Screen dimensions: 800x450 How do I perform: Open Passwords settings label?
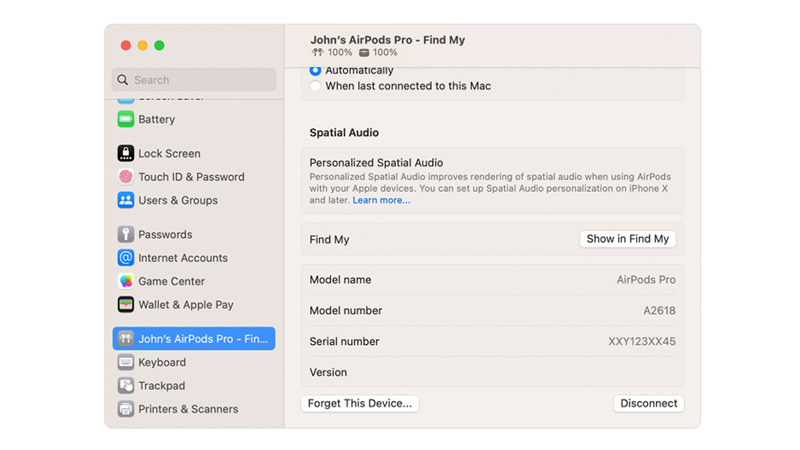[165, 235]
